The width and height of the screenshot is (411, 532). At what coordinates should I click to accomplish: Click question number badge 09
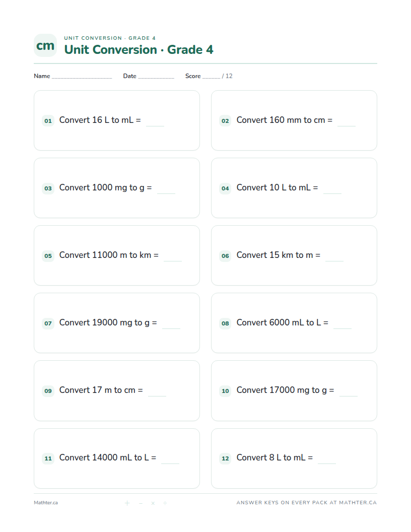48,390
